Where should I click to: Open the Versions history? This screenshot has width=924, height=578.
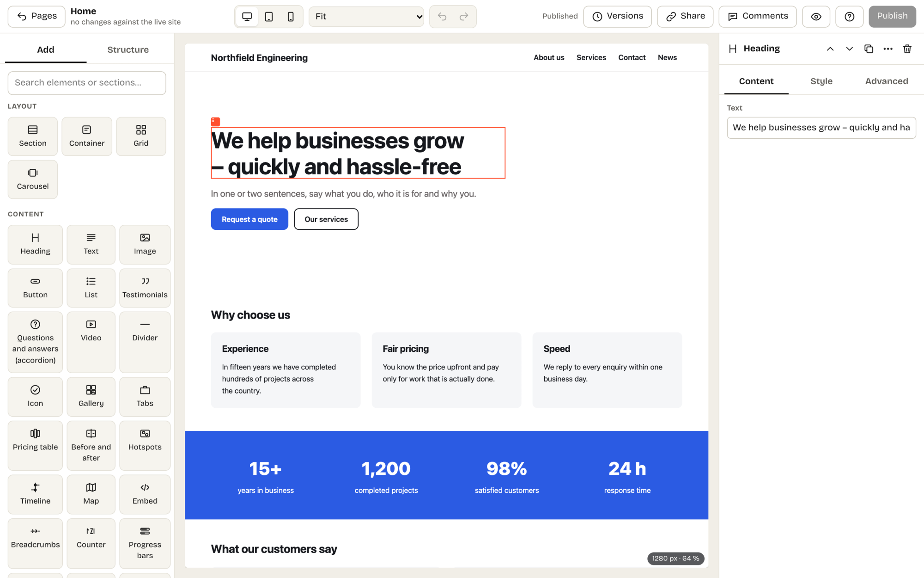pyautogui.click(x=617, y=17)
